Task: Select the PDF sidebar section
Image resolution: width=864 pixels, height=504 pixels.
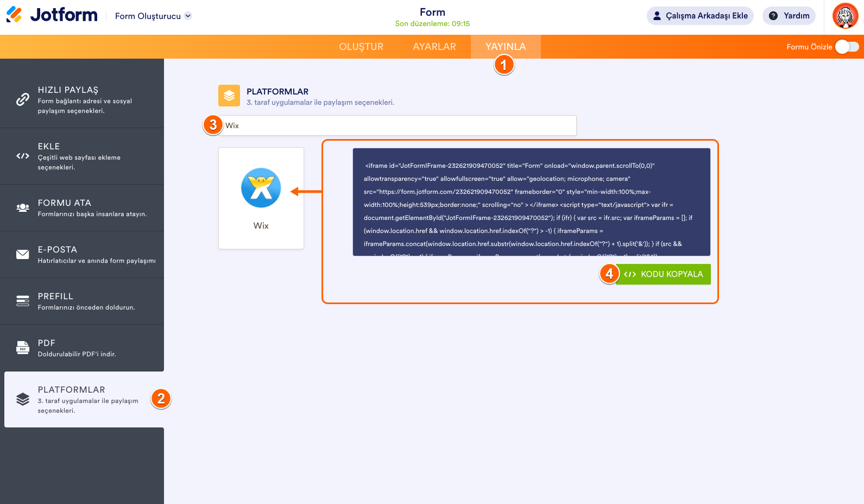Action: 82,348
